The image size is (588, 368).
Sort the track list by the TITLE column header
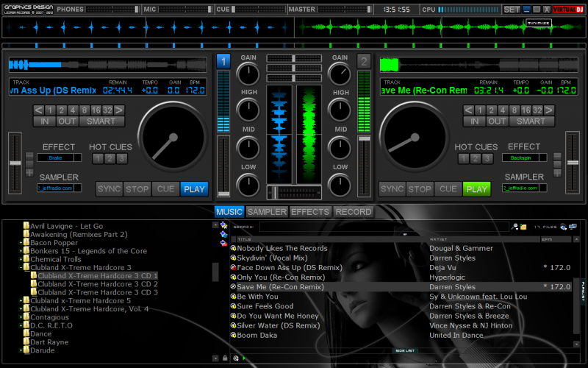coord(332,239)
